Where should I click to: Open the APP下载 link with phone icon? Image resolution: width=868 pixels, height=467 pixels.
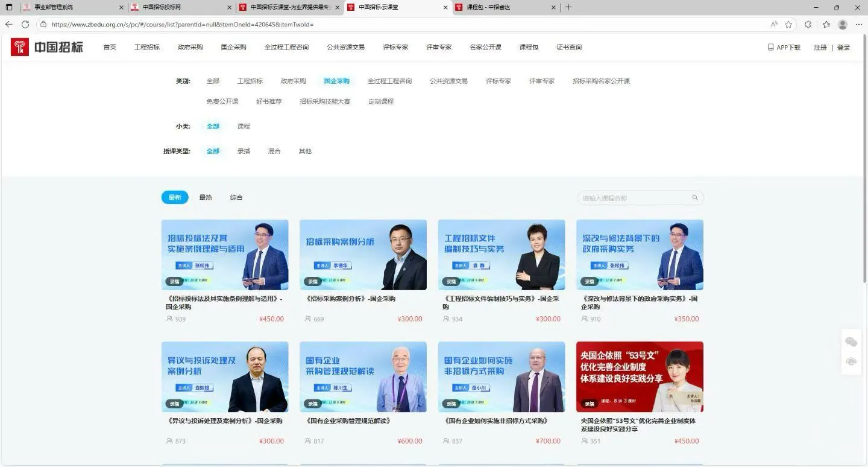(x=784, y=46)
